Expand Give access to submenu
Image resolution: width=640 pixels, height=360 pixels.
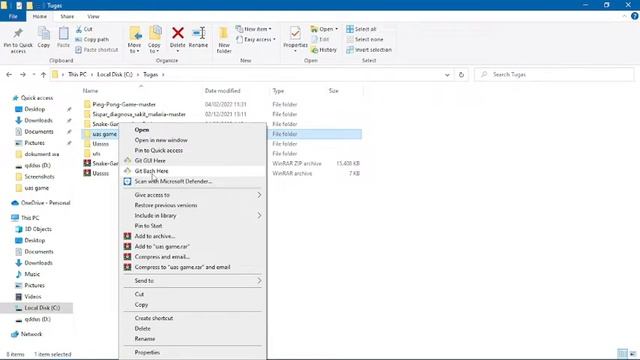[x=259, y=195]
